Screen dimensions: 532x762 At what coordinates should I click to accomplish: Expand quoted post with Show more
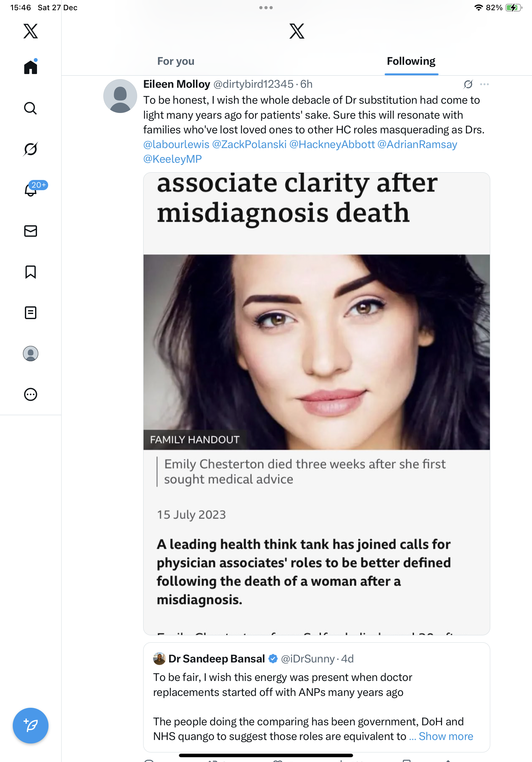coord(446,736)
